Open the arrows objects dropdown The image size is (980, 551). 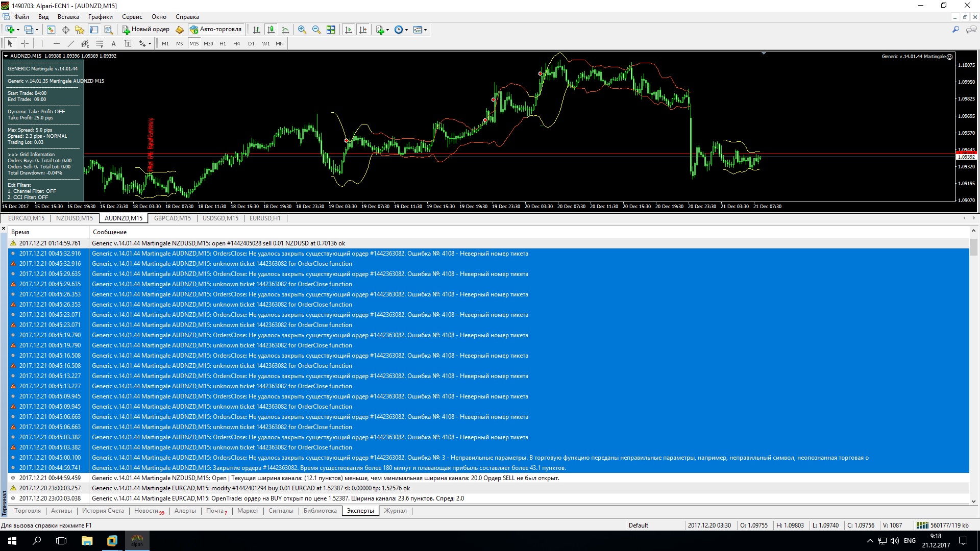coord(145,43)
